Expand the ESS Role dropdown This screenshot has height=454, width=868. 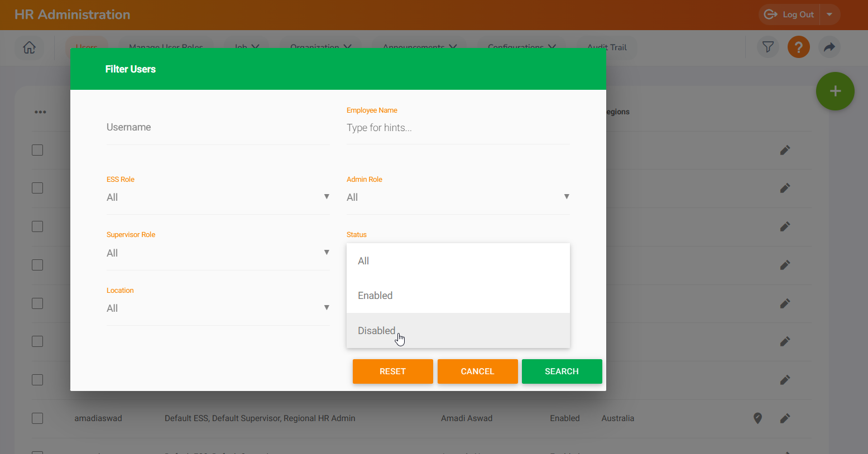coord(218,197)
